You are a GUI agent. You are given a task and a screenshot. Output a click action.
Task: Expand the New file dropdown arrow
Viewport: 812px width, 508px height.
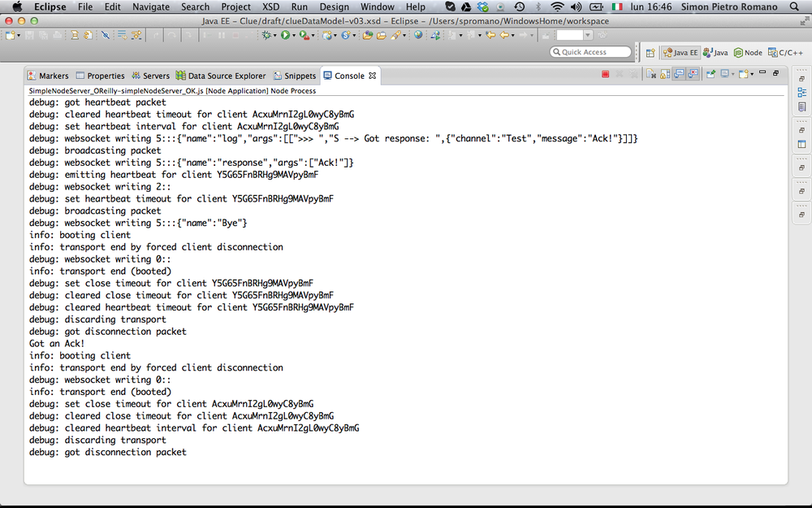coord(19,36)
